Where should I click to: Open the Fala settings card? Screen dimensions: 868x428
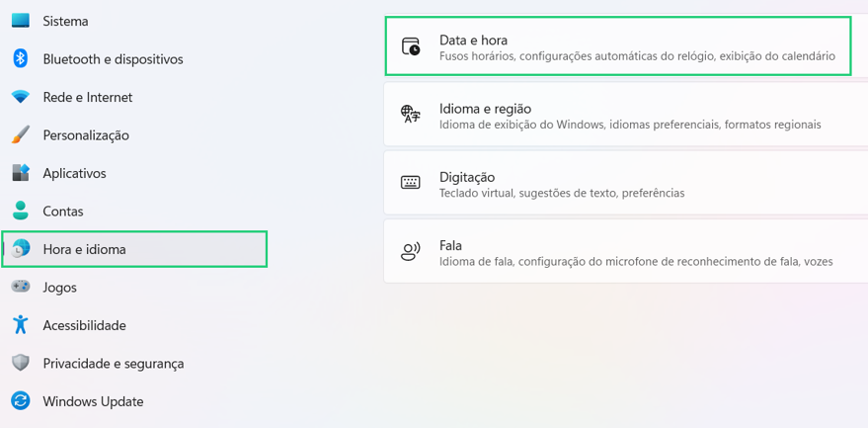[x=625, y=251]
